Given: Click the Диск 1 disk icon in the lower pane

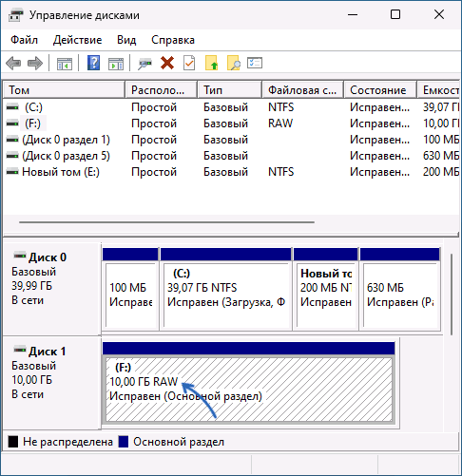Looking at the screenshot, I should [x=20, y=350].
